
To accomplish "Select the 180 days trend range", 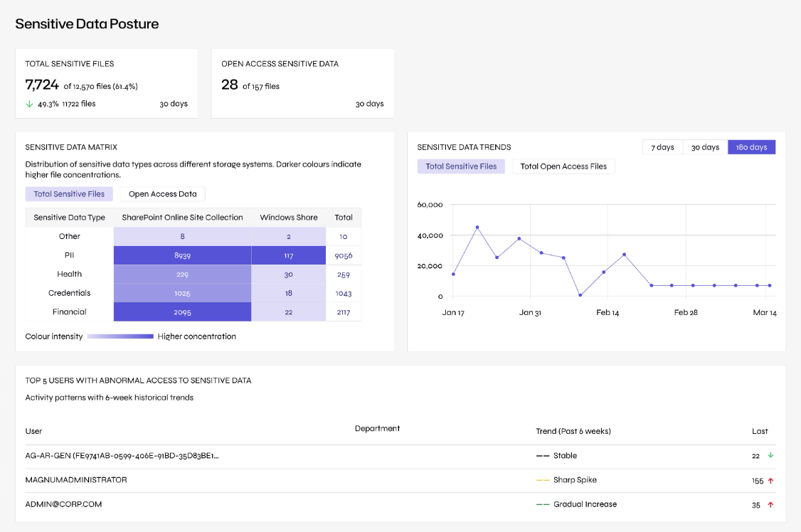I will (751, 147).
